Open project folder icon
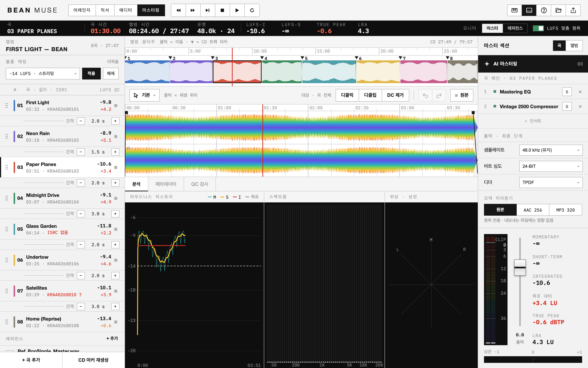This screenshot has width=588, height=368. tap(558, 10)
